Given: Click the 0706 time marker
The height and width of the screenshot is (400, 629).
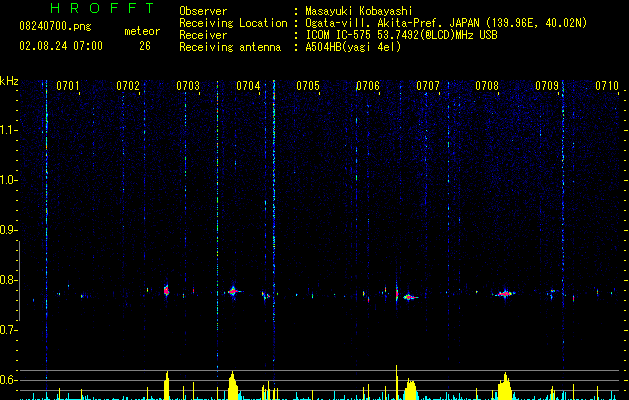Looking at the screenshot, I should (x=368, y=86).
